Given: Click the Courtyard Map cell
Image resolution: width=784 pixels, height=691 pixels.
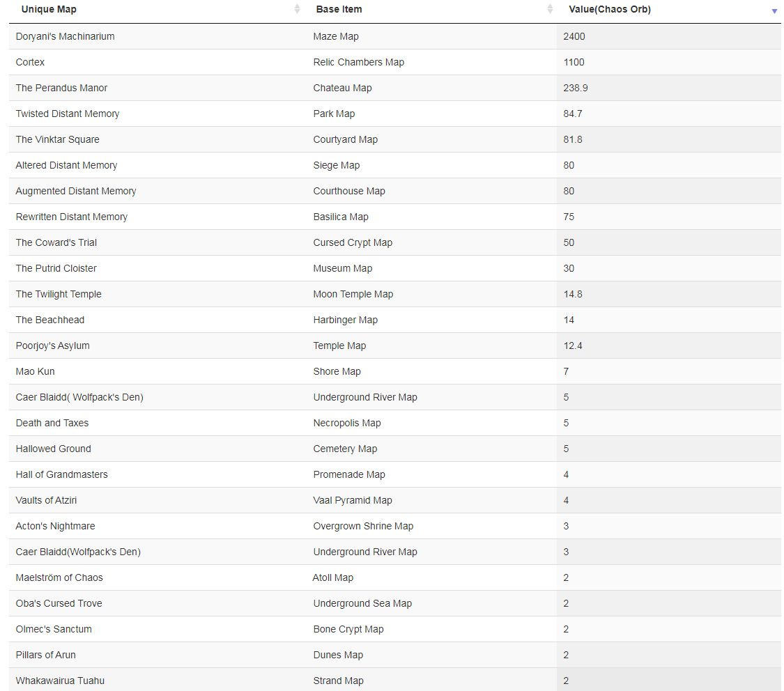Looking at the screenshot, I should coord(346,139).
